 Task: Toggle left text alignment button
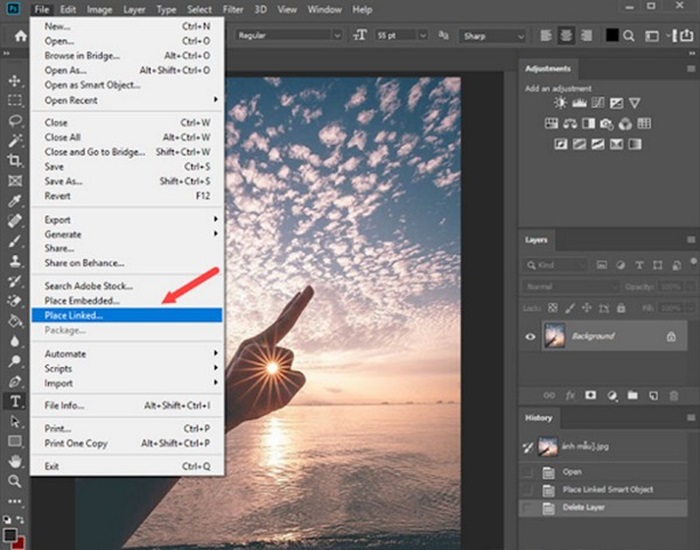click(546, 36)
